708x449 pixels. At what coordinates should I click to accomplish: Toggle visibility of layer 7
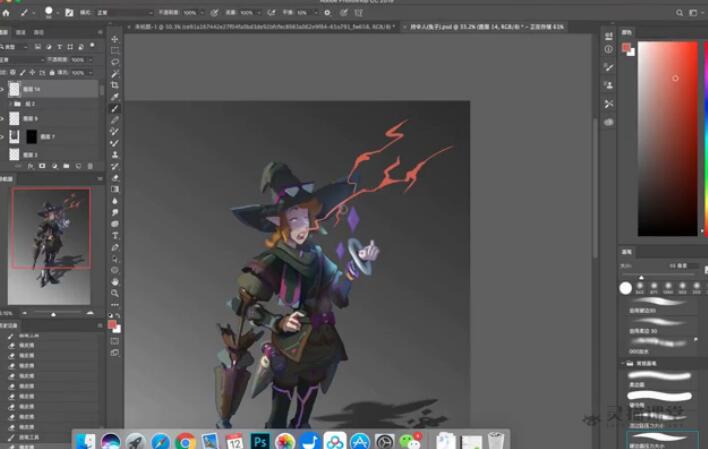(2, 136)
